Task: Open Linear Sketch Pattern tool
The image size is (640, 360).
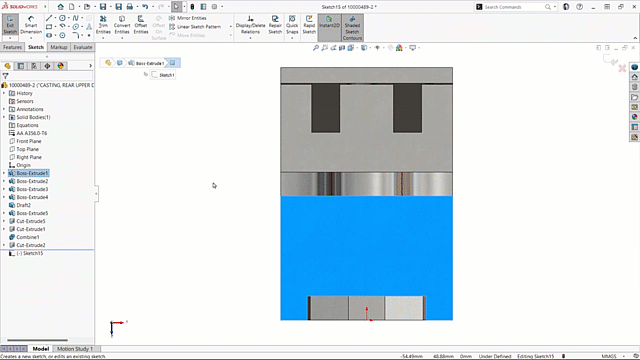Action: coord(195,27)
